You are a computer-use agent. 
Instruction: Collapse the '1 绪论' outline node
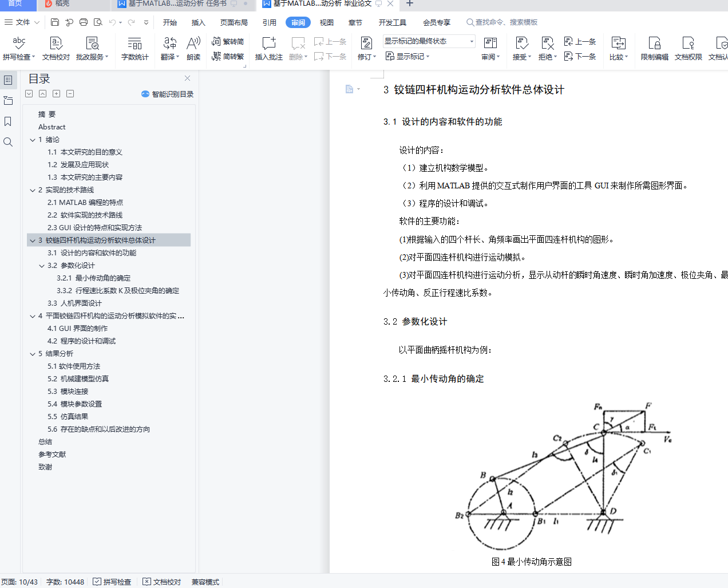pyautogui.click(x=33, y=140)
